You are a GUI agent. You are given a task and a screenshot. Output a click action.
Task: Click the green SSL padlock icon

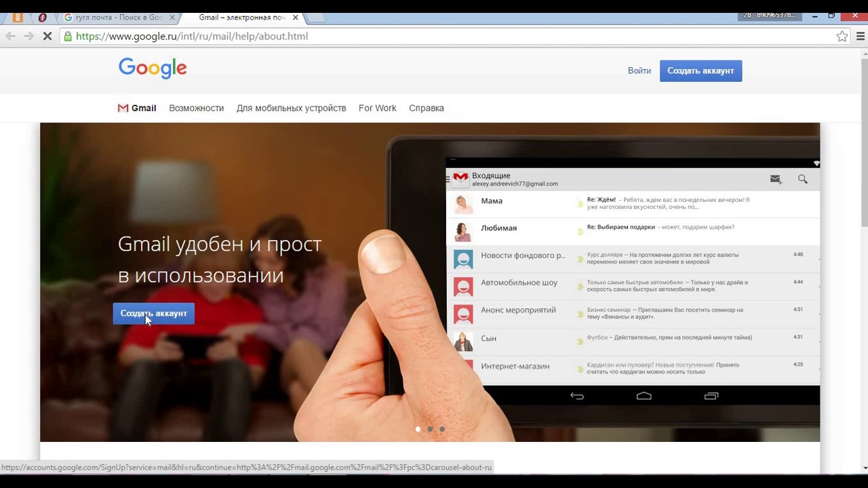(67, 36)
